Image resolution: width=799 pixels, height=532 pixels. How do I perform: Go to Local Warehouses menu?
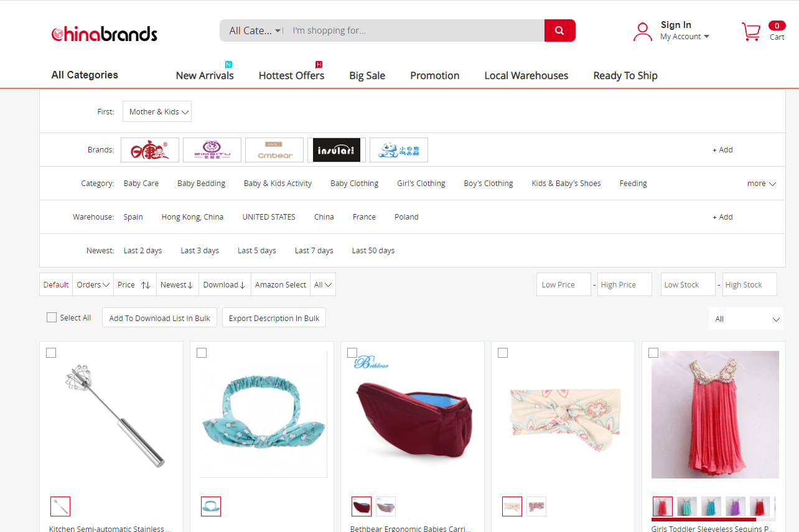coord(526,75)
